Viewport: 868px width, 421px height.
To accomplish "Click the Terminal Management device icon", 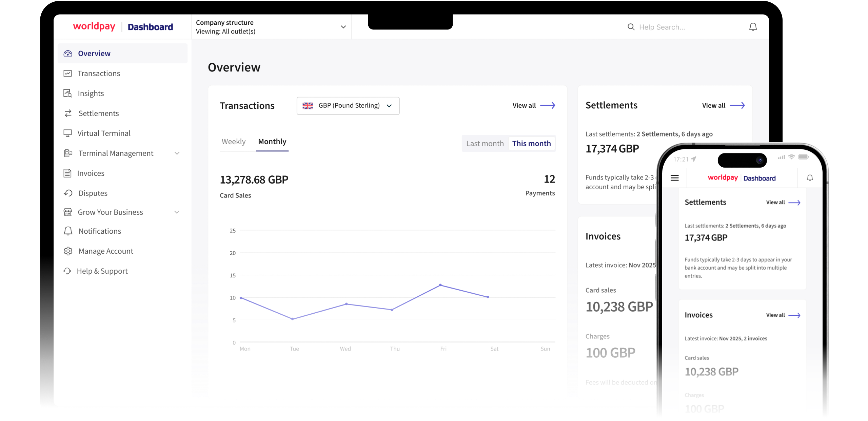I will pyautogui.click(x=68, y=153).
